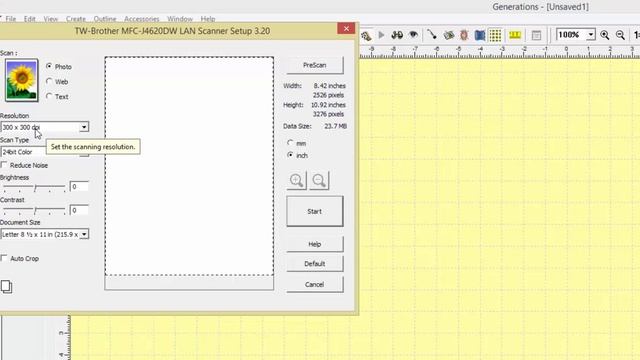
Task: Click the Start scan button
Action: pyautogui.click(x=315, y=211)
